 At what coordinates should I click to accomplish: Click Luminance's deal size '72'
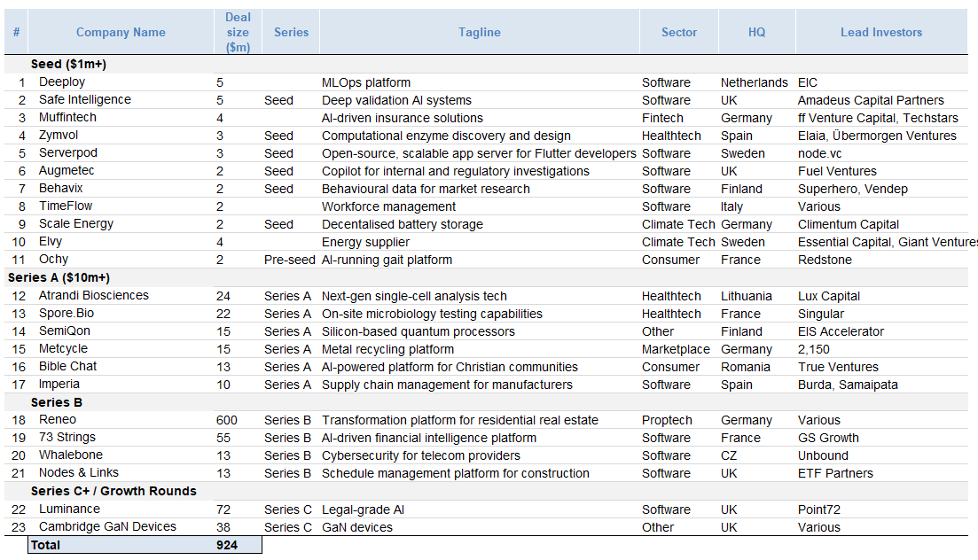coord(223,509)
